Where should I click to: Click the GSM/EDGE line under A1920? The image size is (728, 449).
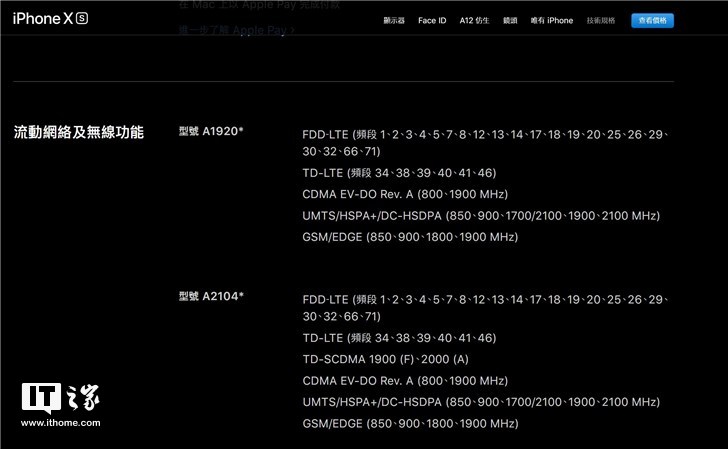(x=410, y=237)
